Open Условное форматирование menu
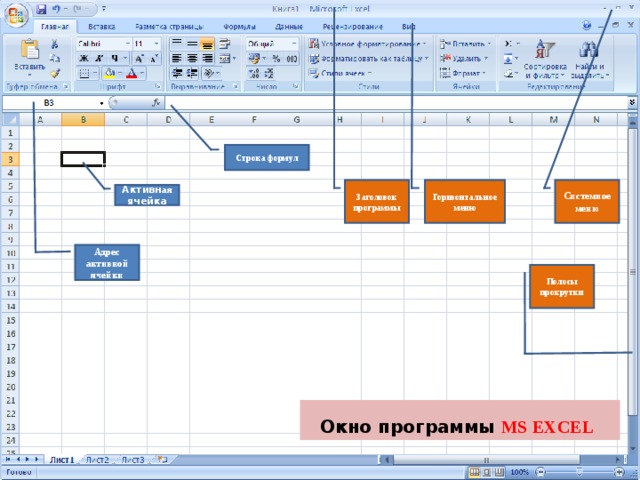The height and width of the screenshot is (480, 640). click(367, 44)
